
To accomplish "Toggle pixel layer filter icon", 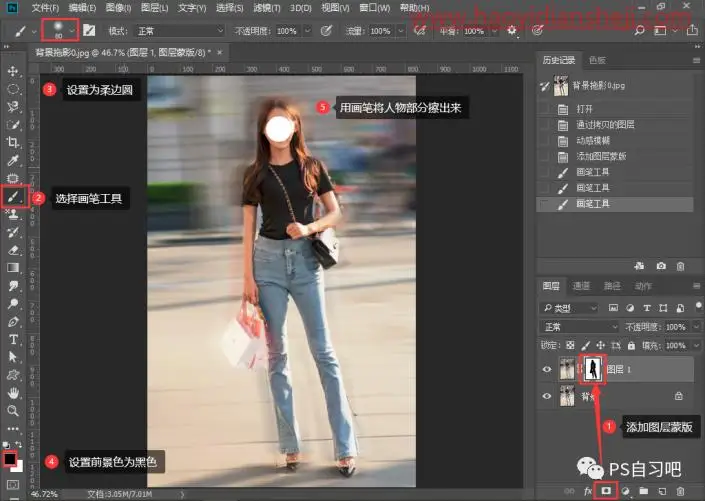I will pos(613,308).
